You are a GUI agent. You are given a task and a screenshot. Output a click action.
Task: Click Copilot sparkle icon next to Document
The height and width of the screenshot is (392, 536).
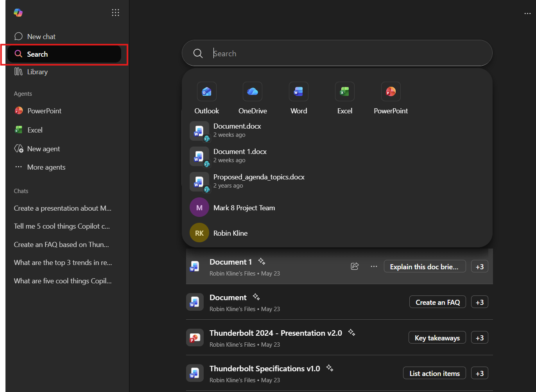[256, 297]
